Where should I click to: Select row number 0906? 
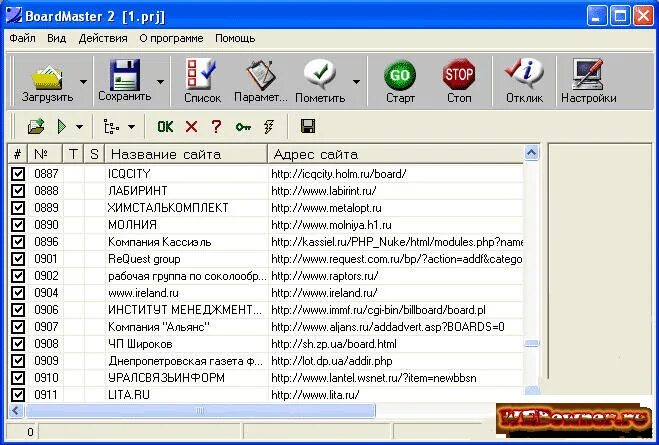point(46,310)
